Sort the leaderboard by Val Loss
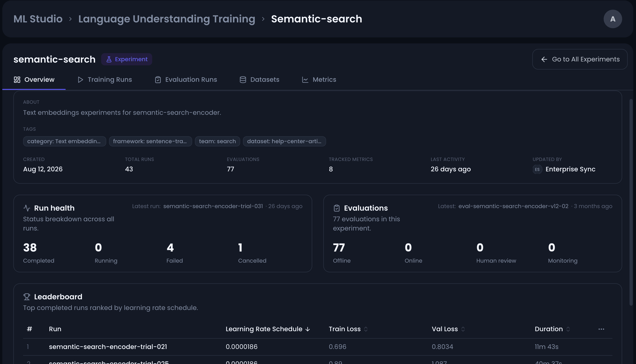The width and height of the screenshot is (636, 364). coord(448,329)
